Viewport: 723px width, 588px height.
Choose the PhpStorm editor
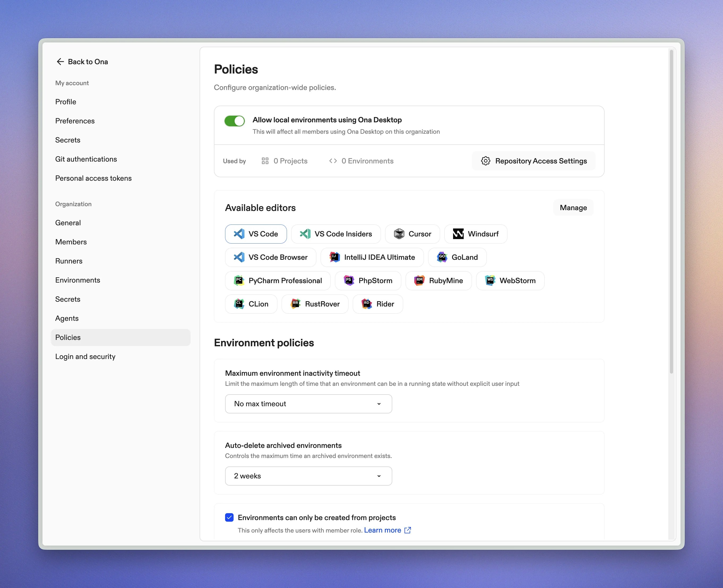pyautogui.click(x=368, y=280)
